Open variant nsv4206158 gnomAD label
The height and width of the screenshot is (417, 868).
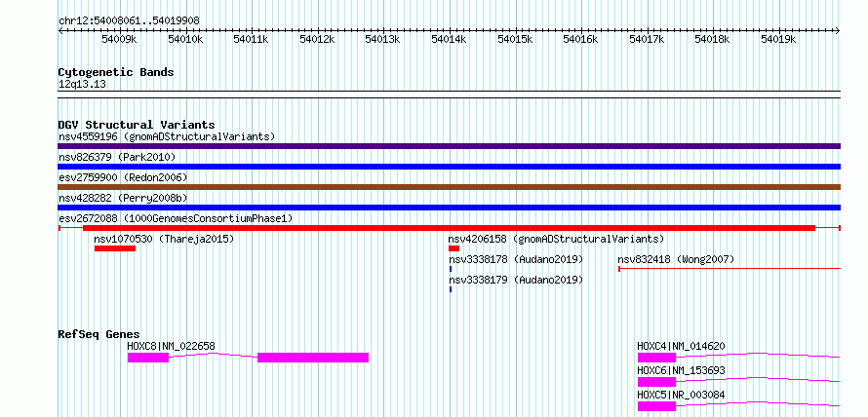[556, 239]
